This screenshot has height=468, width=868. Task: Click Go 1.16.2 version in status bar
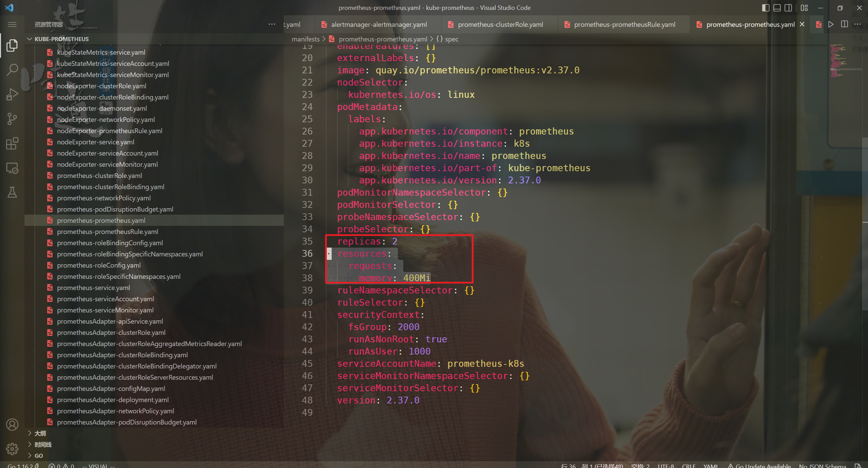(x=23, y=466)
